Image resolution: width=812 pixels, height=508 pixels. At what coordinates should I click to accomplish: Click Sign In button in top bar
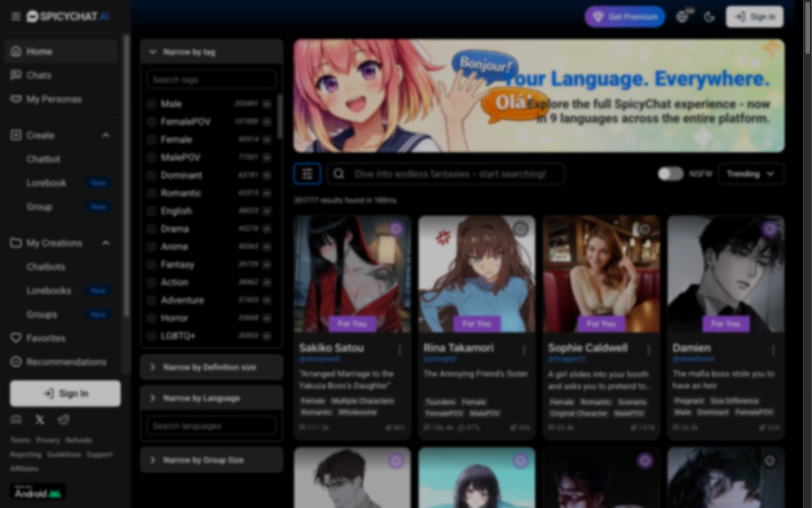(754, 17)
